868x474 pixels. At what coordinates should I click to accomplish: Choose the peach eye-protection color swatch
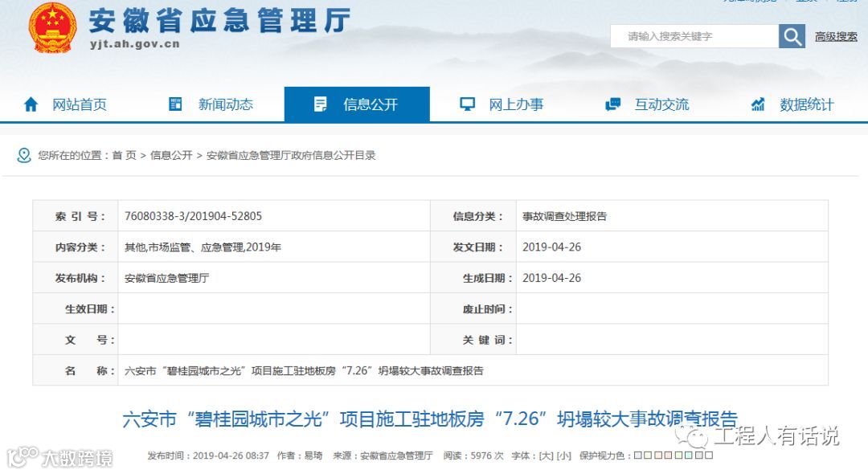pyautogui.click(x=658, y=456)
